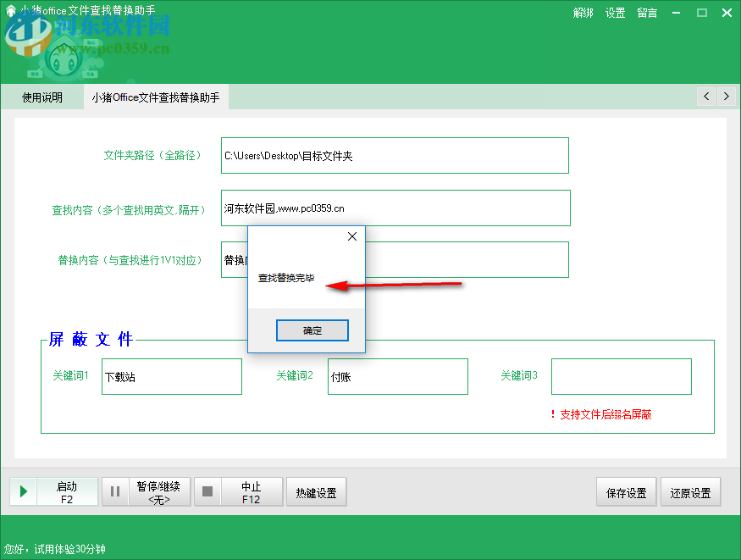Click 留言 in the title bar
Image resolution: width=741 pixels, height=560 pixels.
[x=646, y=13]
